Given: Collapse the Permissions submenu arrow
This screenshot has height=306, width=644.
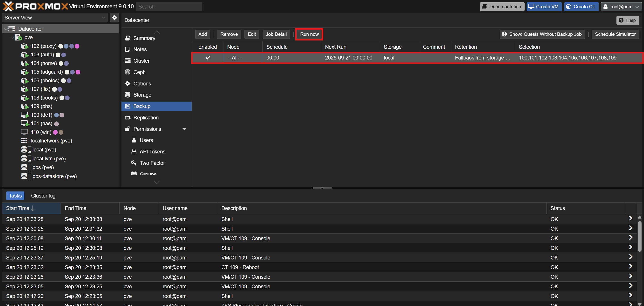Looking at the screenshot, I should [184, 129].
